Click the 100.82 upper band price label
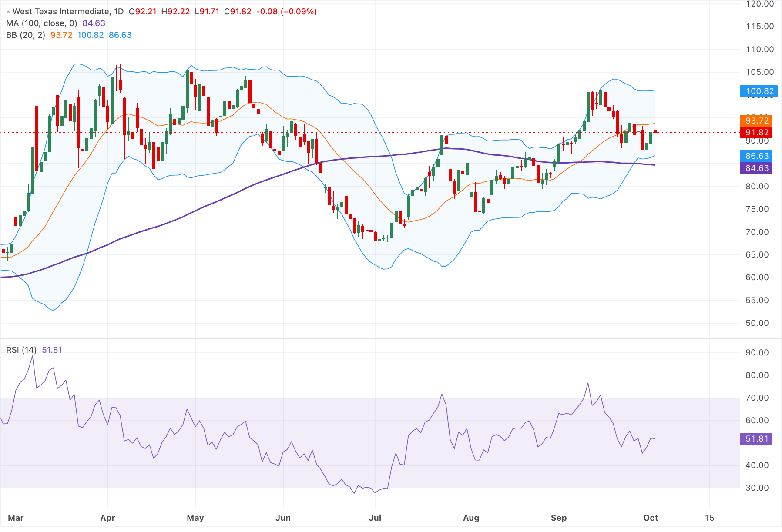Screen dimensions: 782x532 [759, 91]
